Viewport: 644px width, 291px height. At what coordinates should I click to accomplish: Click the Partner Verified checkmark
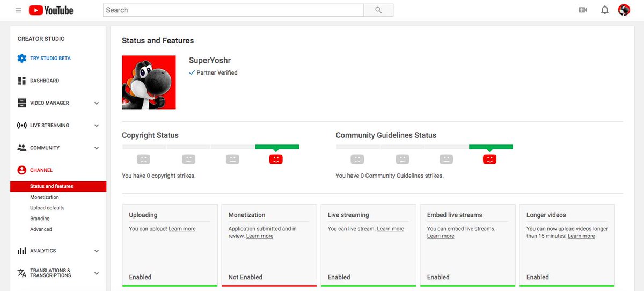tap(192, 72)
